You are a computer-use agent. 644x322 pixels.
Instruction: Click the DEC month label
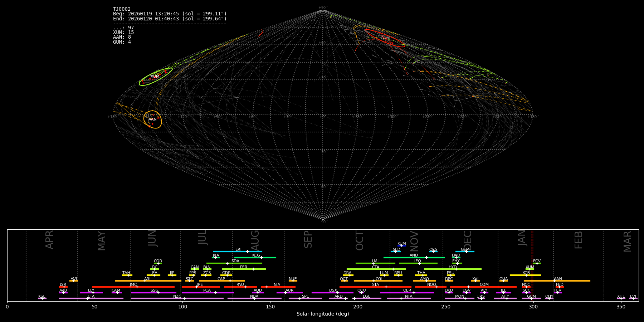click(x=468, y=240)
